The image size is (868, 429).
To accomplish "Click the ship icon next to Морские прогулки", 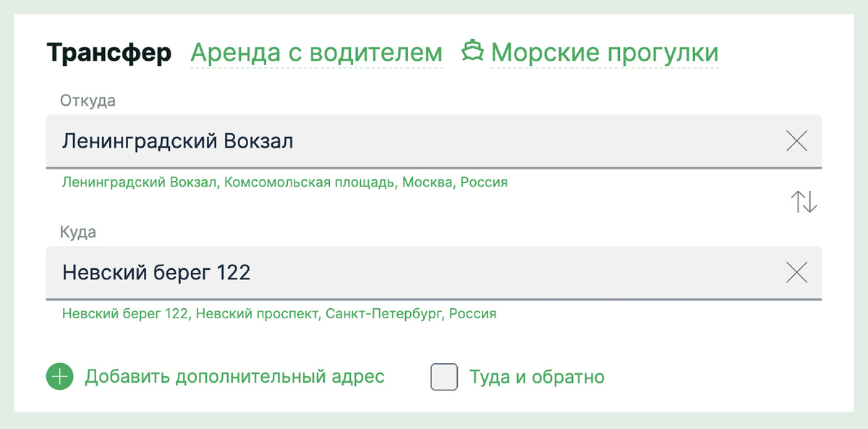I will pyautogui.click(x=474, y=51).
